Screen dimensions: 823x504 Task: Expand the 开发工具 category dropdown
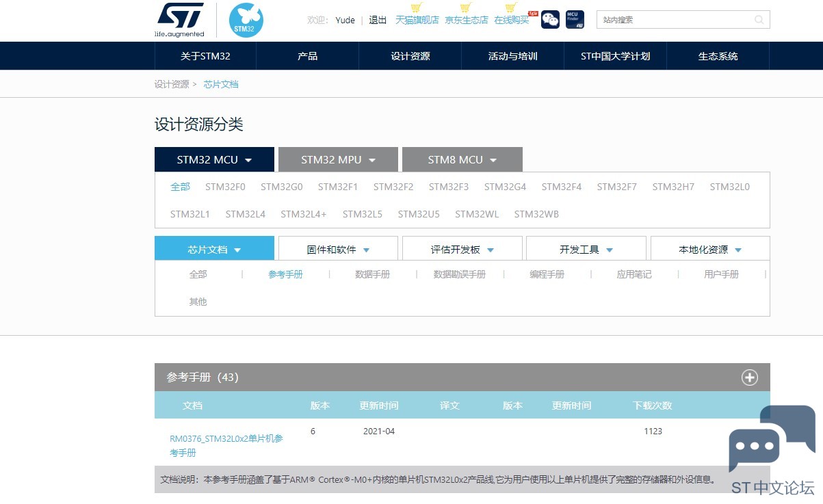click(586, 249)
